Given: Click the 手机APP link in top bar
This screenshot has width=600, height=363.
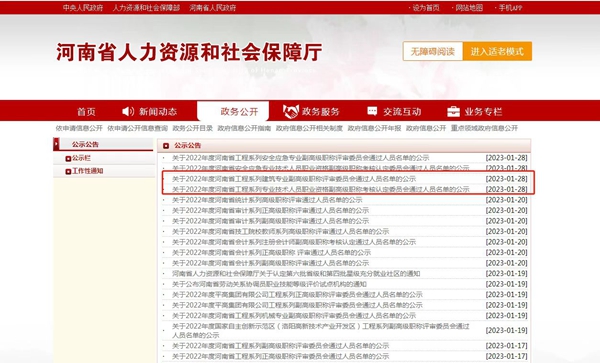Looking at the screenshot, I should coord(510,8).
